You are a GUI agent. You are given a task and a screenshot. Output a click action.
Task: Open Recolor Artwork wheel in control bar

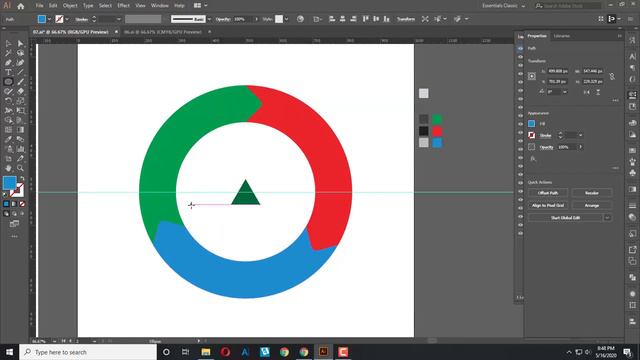click(x=300, y=19)
